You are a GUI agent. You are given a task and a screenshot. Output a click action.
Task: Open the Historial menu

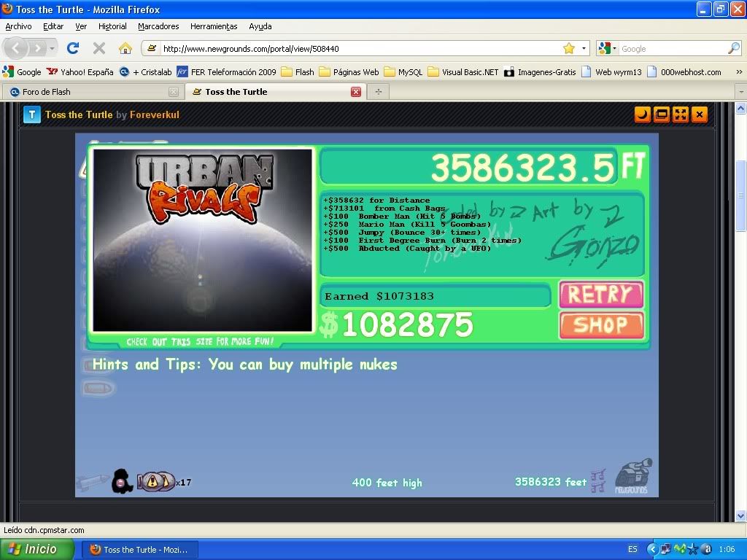[112, 26]
